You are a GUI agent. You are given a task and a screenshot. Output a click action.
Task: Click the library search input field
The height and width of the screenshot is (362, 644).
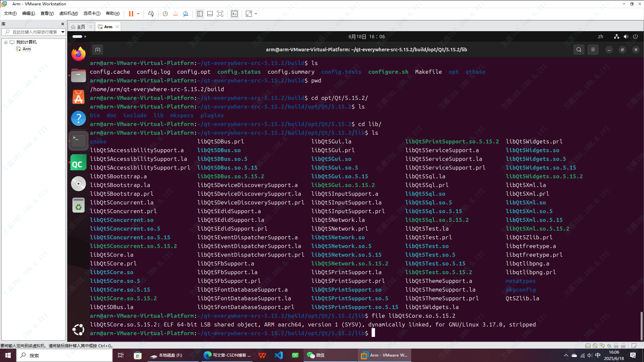pyautogui.click(x=35, y=32)
